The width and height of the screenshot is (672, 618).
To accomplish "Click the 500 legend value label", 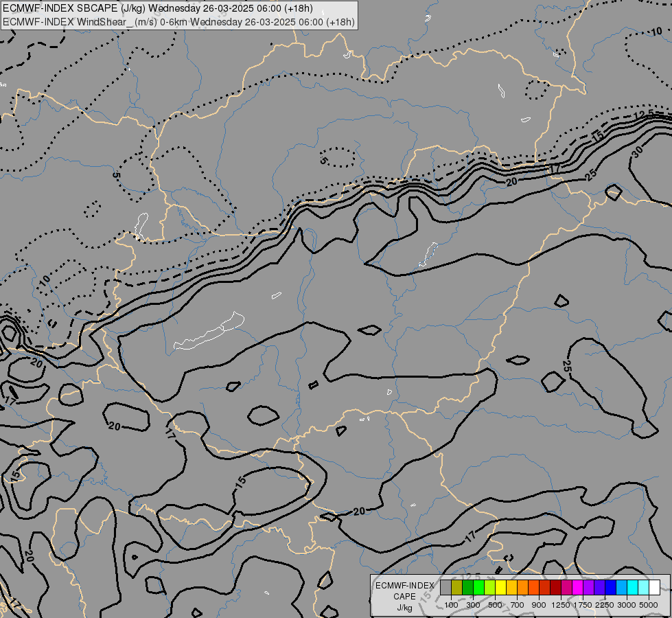I will click(x=495, y=605).
